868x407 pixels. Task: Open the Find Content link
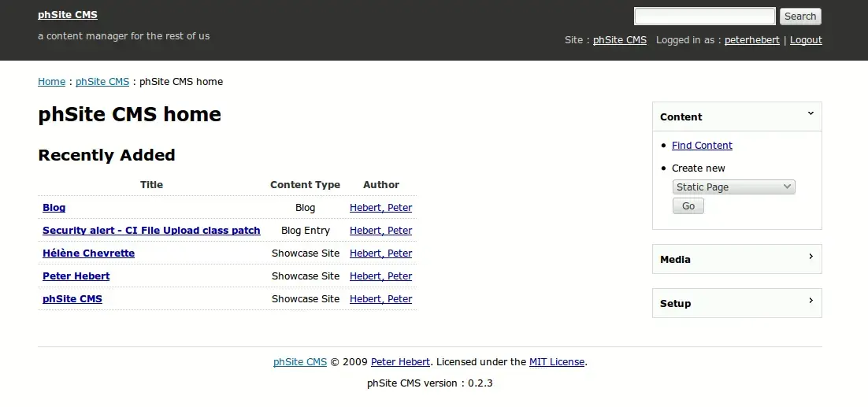coord(702,146)
